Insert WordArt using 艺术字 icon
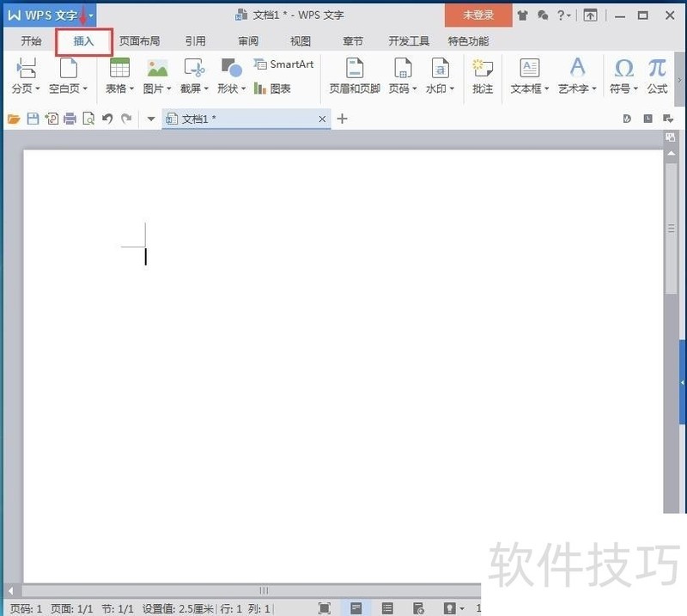The width and height of the screenshot is (687, 616). 577,68
